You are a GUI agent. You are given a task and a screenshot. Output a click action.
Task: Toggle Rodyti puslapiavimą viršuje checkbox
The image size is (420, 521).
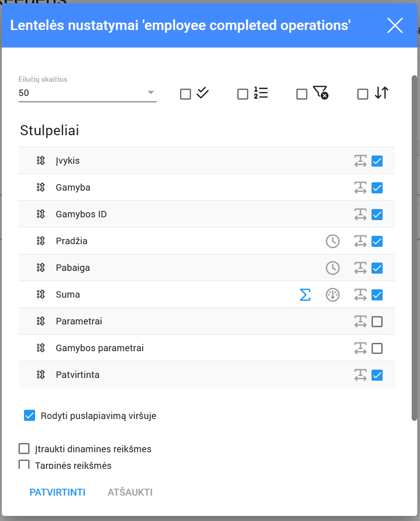(30, 416)
